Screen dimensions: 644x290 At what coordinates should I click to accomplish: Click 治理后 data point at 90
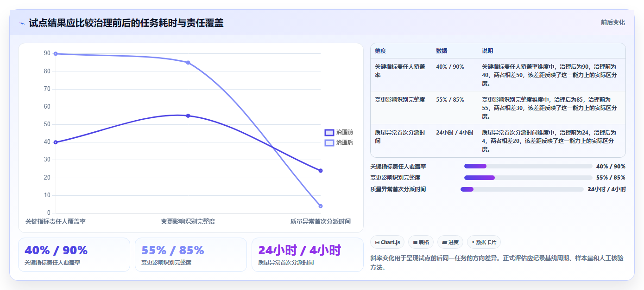56,54
